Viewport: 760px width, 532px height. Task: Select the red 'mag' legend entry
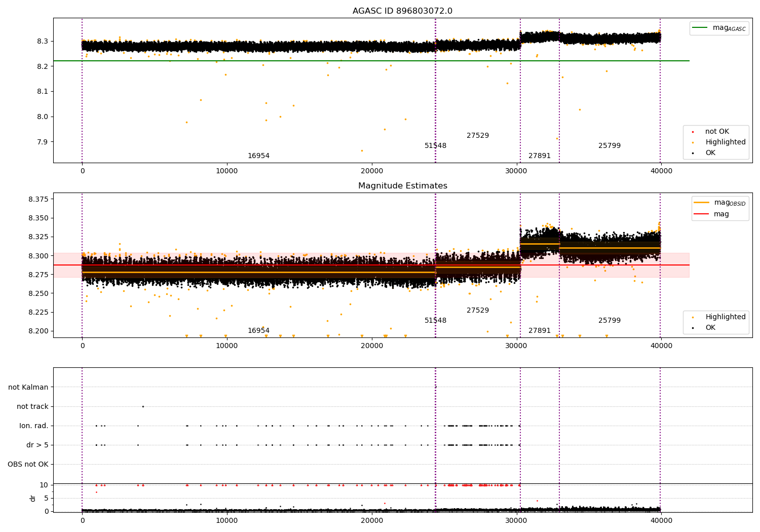tap(711, 214)
